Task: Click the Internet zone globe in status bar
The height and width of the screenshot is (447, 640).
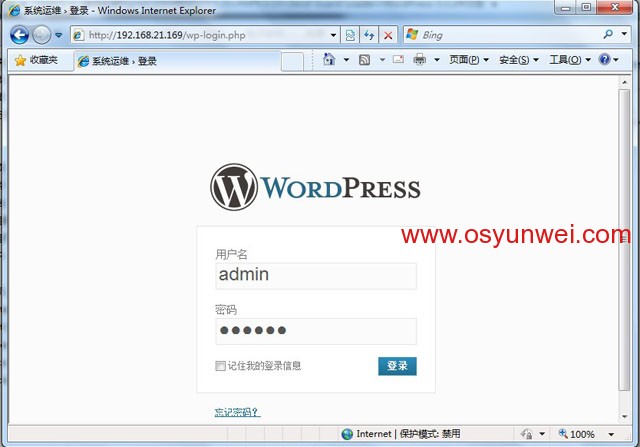Action: 347,434
